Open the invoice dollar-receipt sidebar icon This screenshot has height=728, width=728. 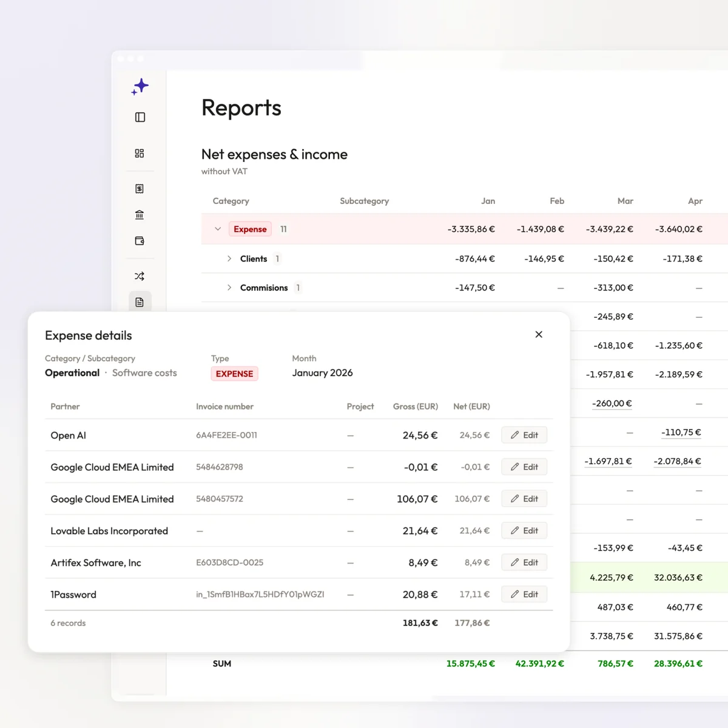140,189
